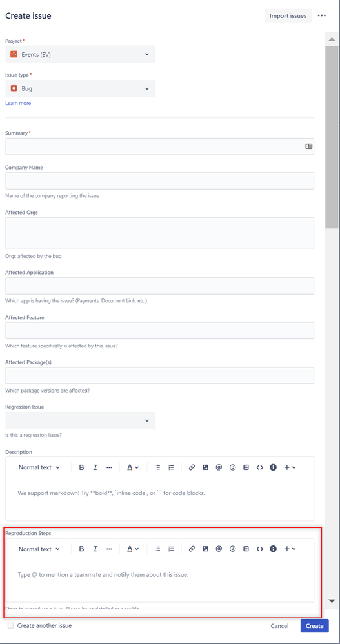Add a link in Reproduction Steps editor
The width and height of the screenshot is (340, 644).
point(192,549)
